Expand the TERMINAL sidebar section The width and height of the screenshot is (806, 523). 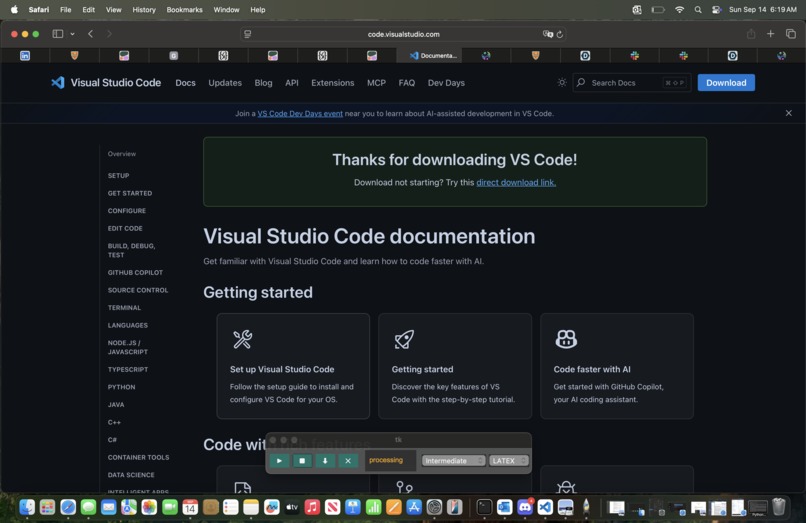(x=124, y=307)
